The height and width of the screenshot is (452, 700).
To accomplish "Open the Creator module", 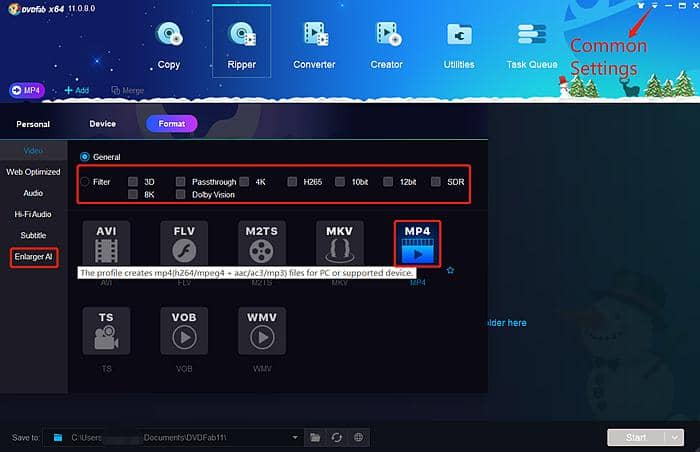I will [387, 45].
